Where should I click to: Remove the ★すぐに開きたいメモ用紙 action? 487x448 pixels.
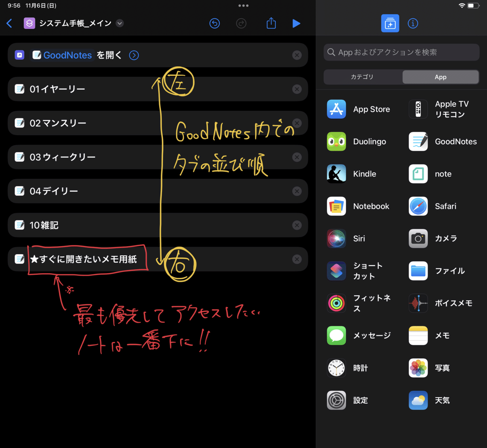point(297,259)
